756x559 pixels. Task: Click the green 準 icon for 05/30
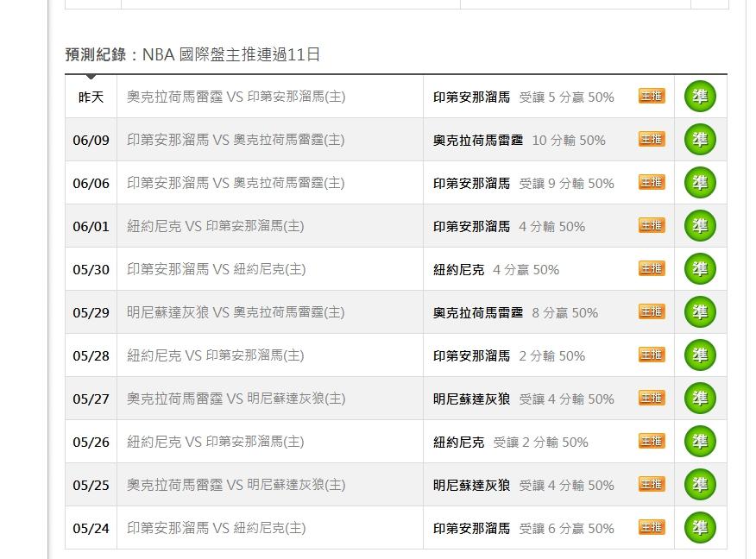tap(700, 269)
